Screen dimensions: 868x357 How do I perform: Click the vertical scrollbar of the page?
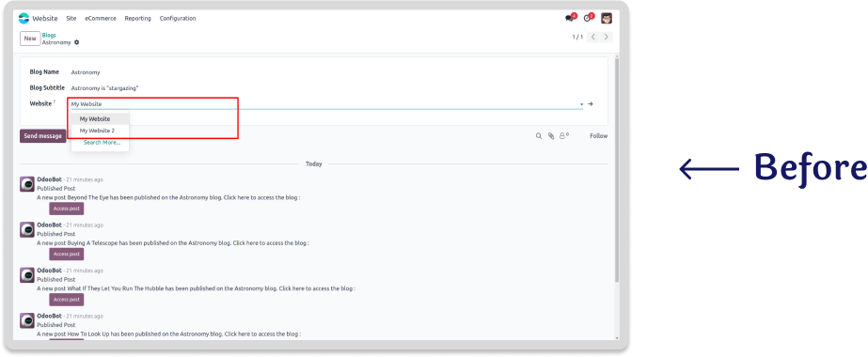pyautogui.click(x=617, y=168)
